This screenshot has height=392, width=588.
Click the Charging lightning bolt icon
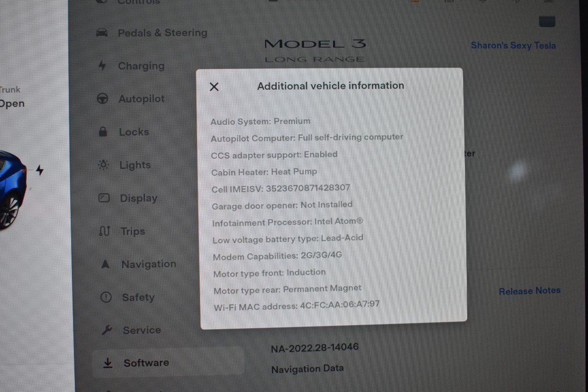click(102, 66)
